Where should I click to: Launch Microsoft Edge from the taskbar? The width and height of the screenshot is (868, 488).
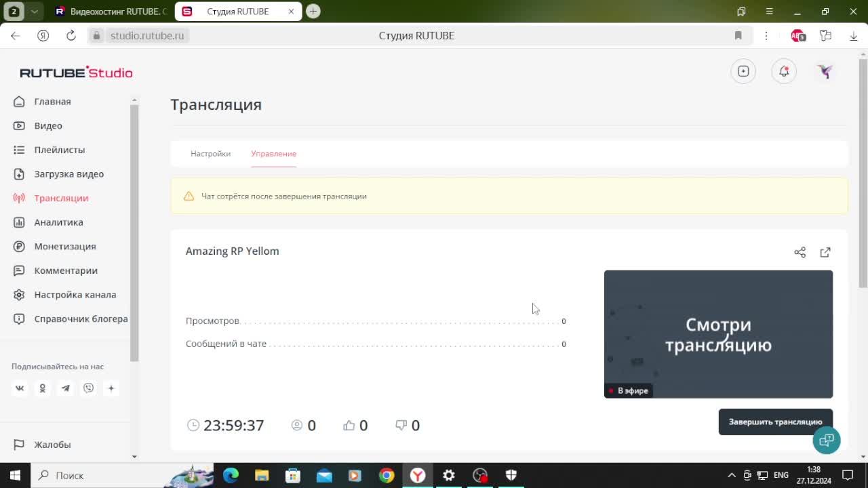(x=231, y=475)
